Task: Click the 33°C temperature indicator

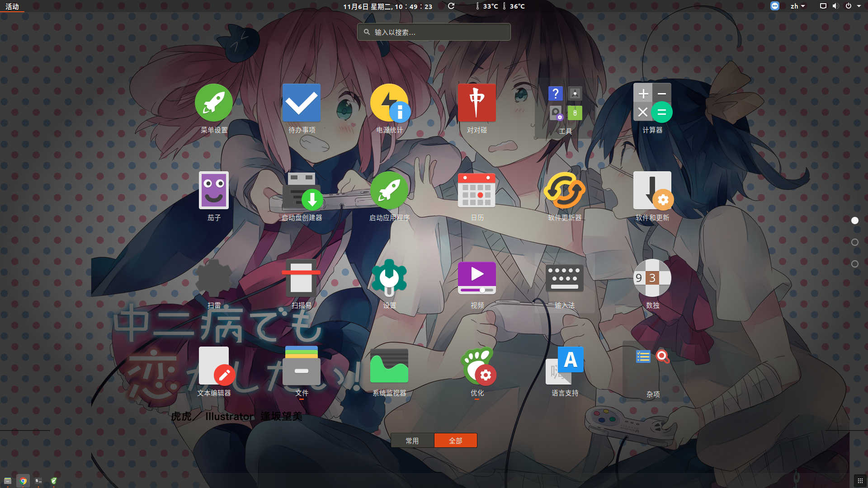Action: (487, 6)
